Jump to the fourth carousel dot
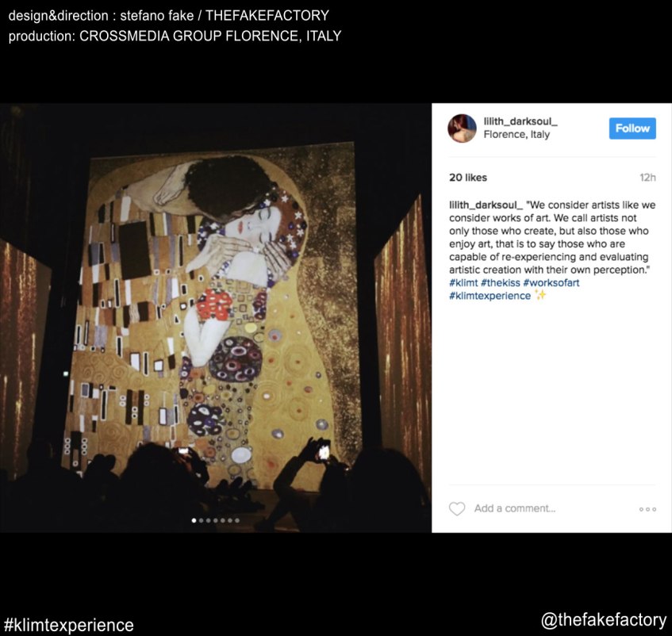672x636 pixels. click(x=216, y=520)
